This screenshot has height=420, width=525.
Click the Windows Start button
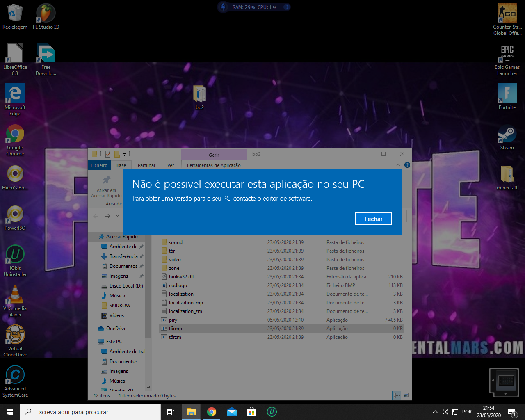(10, 412)
